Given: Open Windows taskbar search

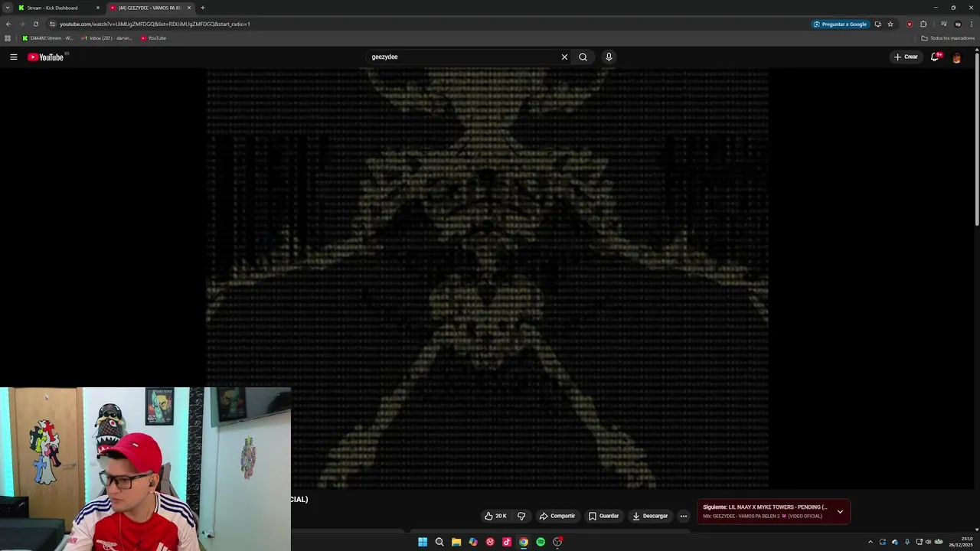Looking at the screenshot, I should [x=439, y=542].
